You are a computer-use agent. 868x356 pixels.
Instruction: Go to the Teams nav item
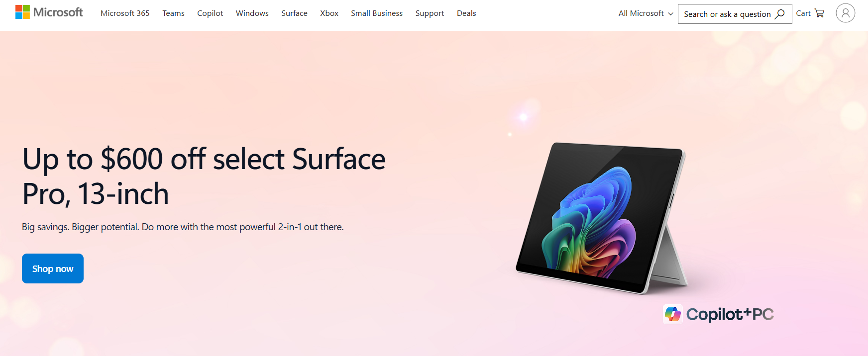(x=173, y=13)
